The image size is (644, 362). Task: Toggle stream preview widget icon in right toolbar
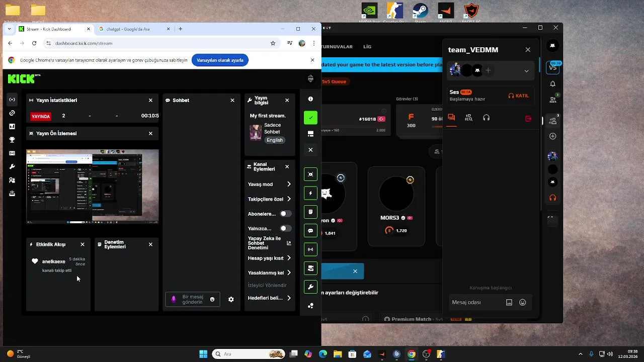310,174
